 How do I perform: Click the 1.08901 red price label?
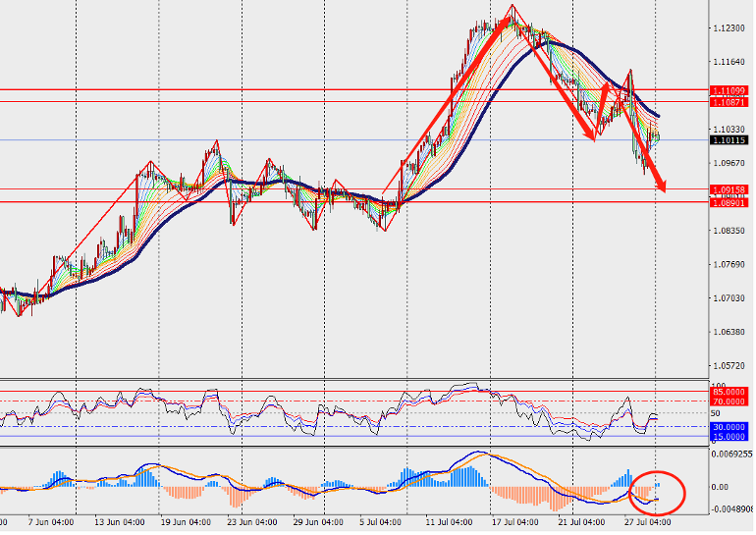click(x=729, y=203)
